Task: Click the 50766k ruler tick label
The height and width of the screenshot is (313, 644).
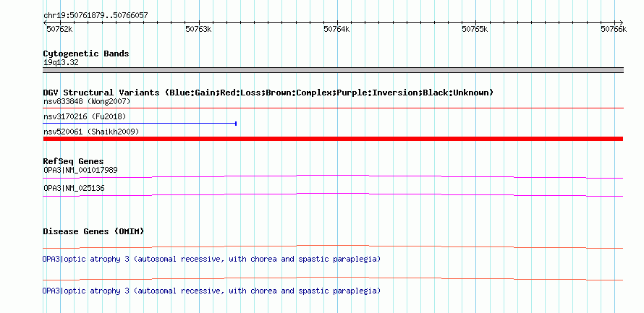Action: pyautogui.click(x=614, y=29)
